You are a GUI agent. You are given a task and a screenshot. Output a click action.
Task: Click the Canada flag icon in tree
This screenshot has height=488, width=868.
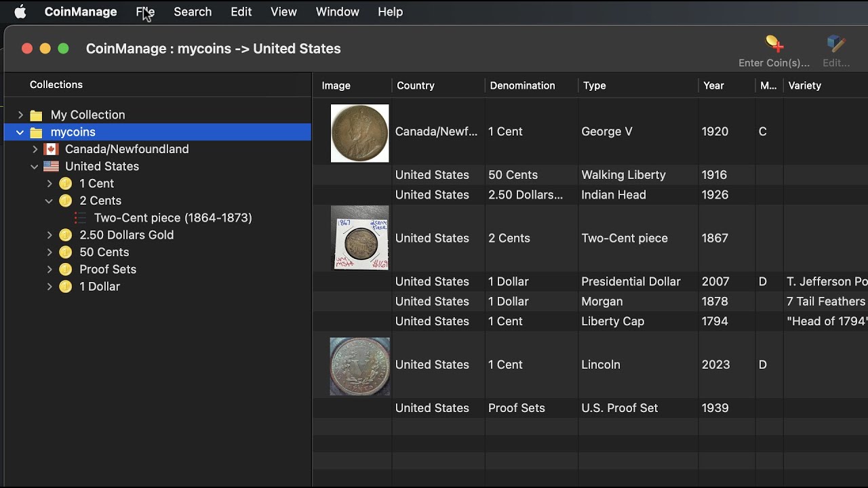51,149
